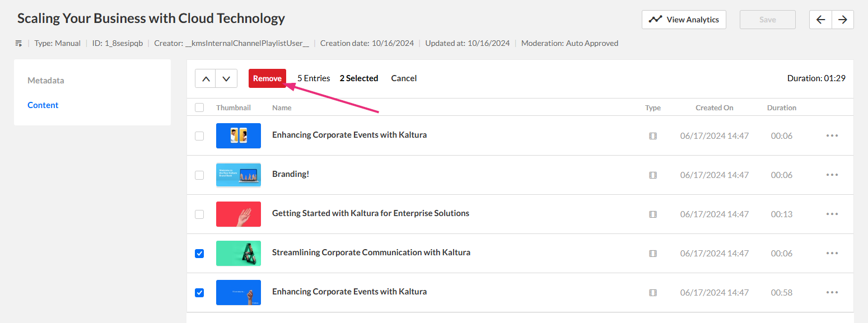Click video type icon in Getting Started row
Image resolution: width=868 pixels, height=323 pixels.
tap(652, 214)
